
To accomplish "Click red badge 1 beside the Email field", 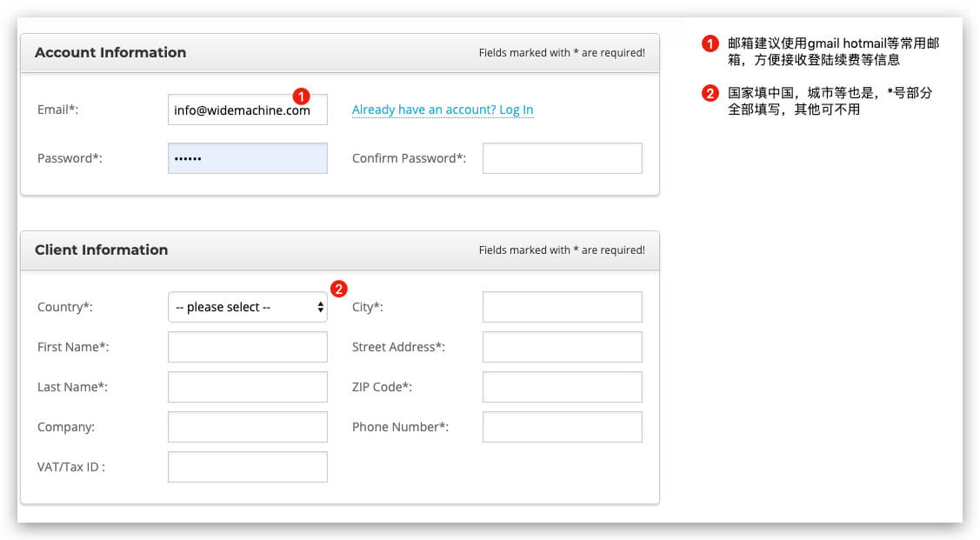I will [302, 96].
